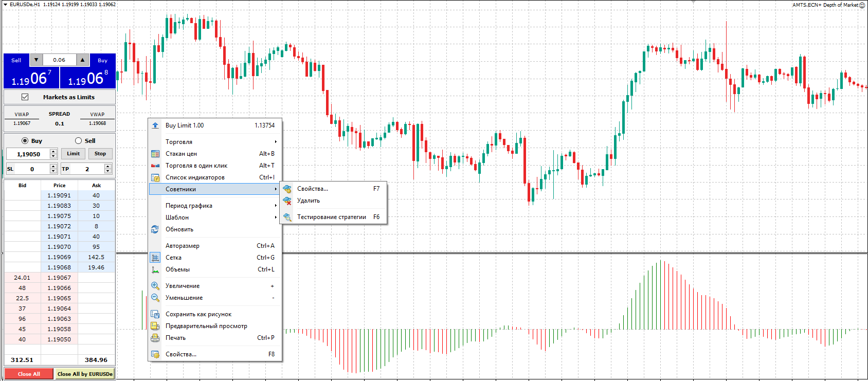Choose Удалить in the advisors submenu
This screenshot has height=381, width=868.
pyautogui.click(x=333, y=201)
